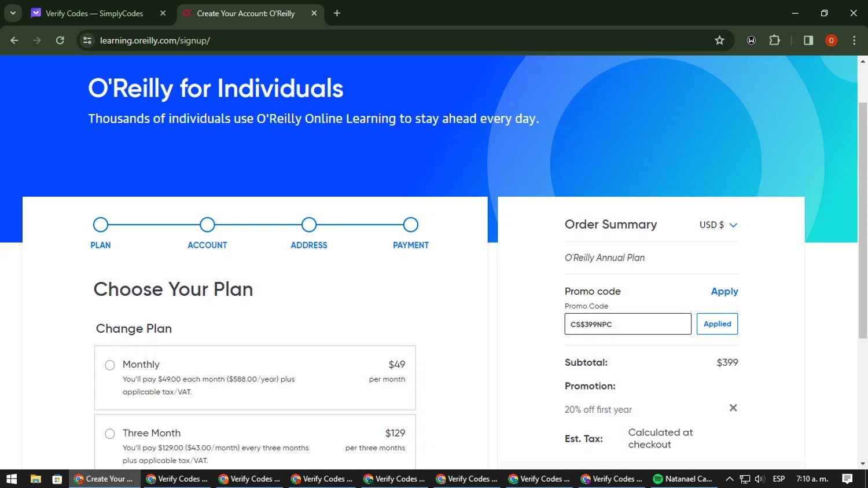Open the Extensions puzzle-piece menu

point(774,41)
